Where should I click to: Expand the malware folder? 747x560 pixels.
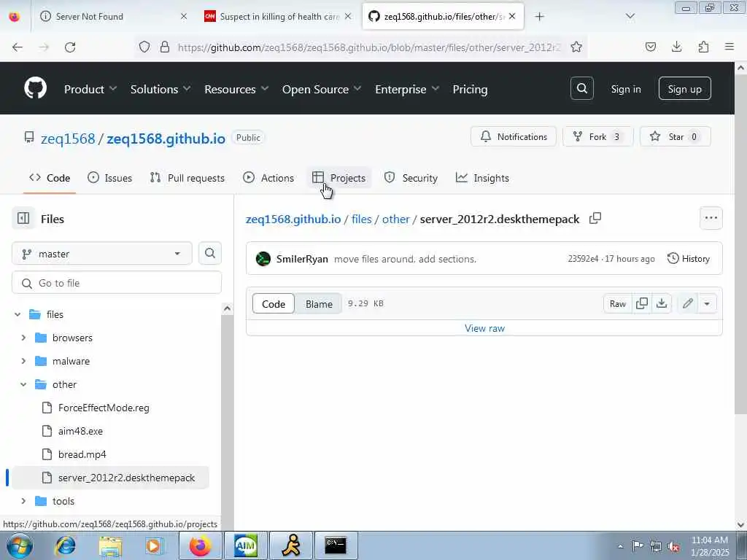[23, 361]
